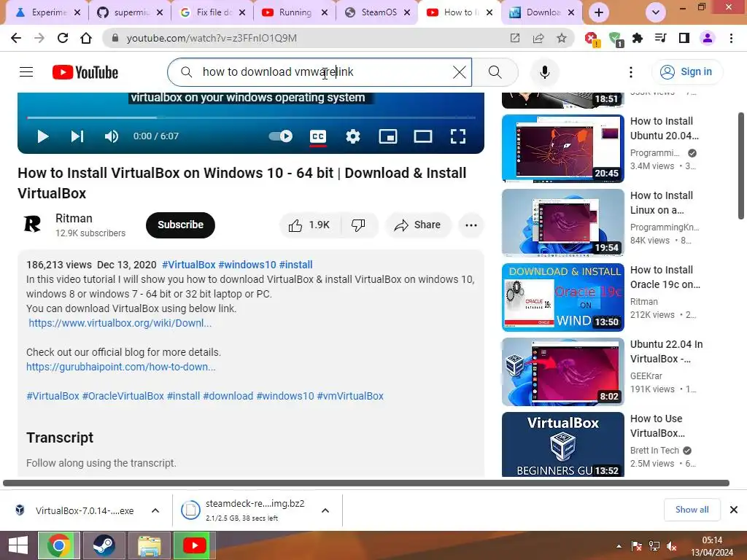747x560 pixels.
Task: Open gurubhaipoint.com blog link
Action: pos(120,367)
